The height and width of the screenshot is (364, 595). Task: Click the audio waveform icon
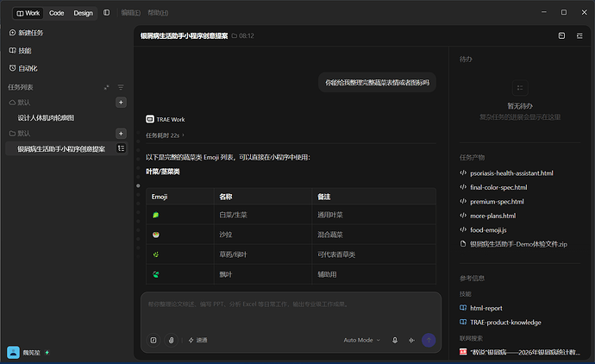click(x=411, y=340)
